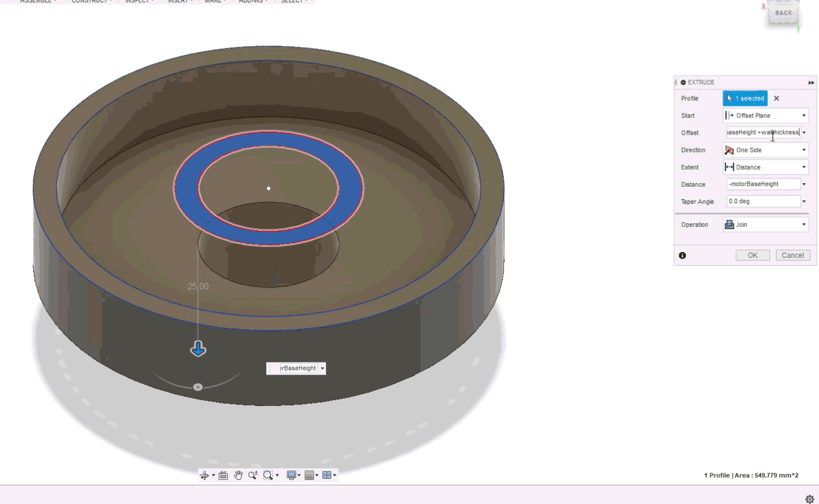
Task: Open Grid and Snaps icon
Action: click(x=309, y=475)
